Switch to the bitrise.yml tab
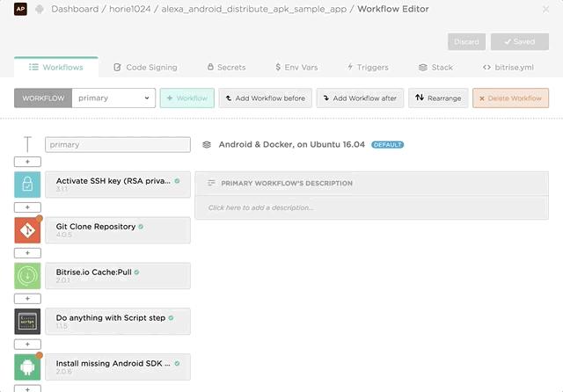The height and width of the screenshot is (392, 563). (x=508, y=67)
